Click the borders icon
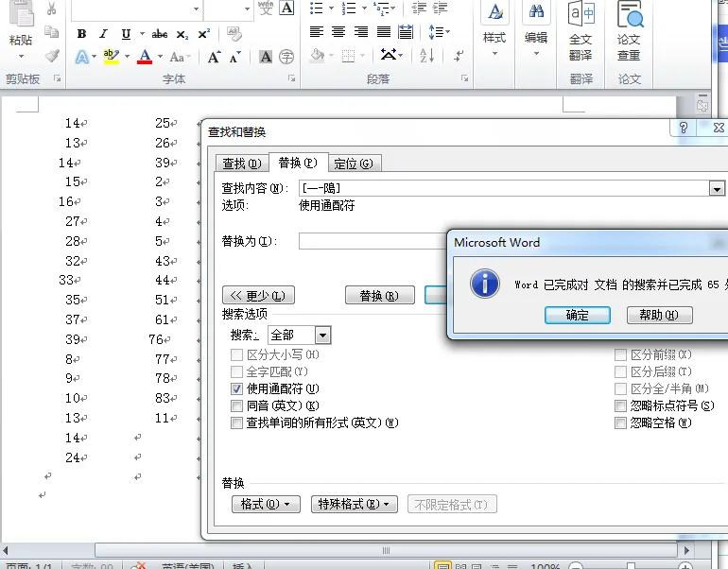This screenshot has height=569, width=728. point(348,56)
